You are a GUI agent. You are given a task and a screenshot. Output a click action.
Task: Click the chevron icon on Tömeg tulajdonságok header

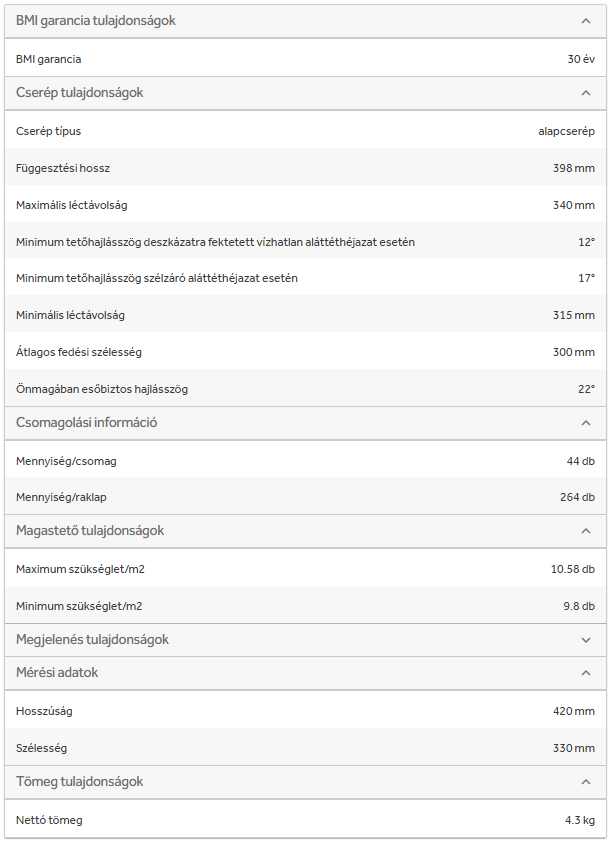(x=586, y=782)
